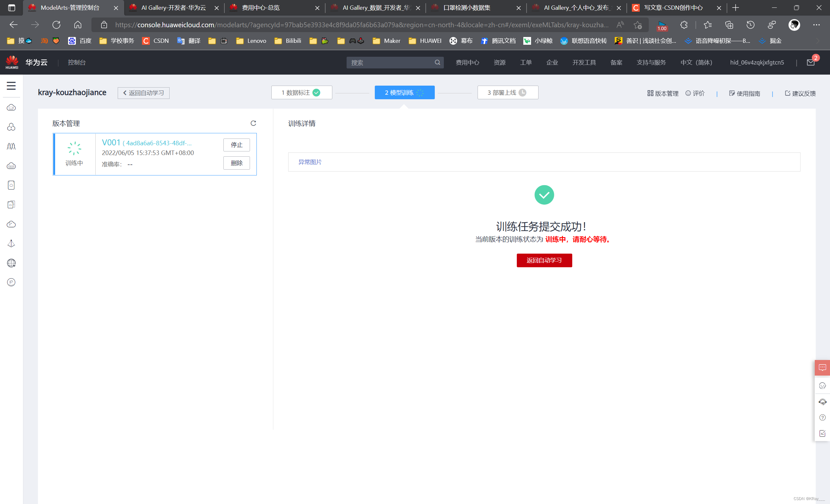The width and height of the screenshot is (830, 504).
Task: Open the globe icon in the sidebar
Action: 11,263
